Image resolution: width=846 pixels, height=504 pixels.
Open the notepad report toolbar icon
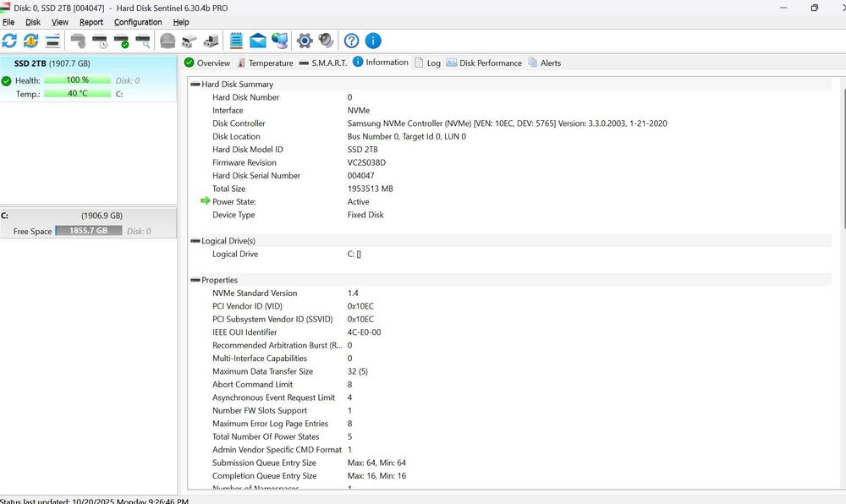pos(236,41)
